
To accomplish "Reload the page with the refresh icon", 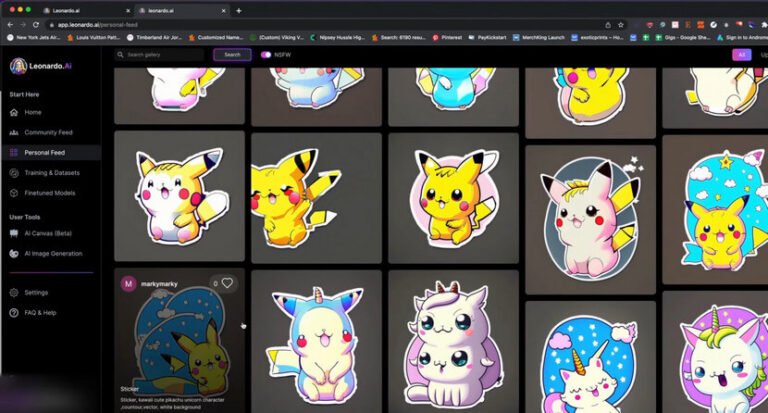I will pyautogui.click(x=36, y=24).
